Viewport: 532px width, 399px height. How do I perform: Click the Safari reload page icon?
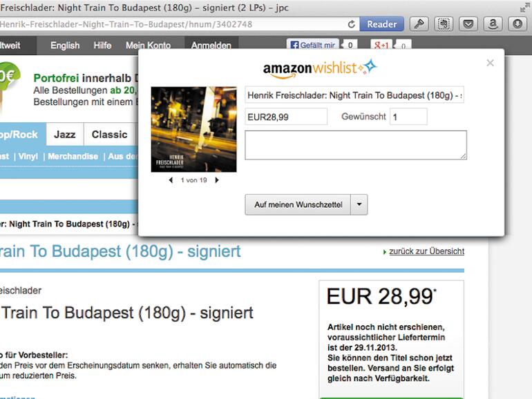352,24
